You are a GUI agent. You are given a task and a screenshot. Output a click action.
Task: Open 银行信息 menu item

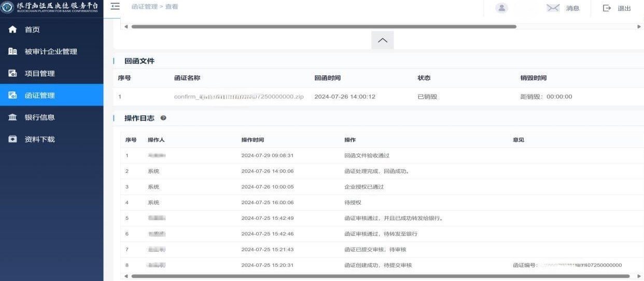point(40,117)
